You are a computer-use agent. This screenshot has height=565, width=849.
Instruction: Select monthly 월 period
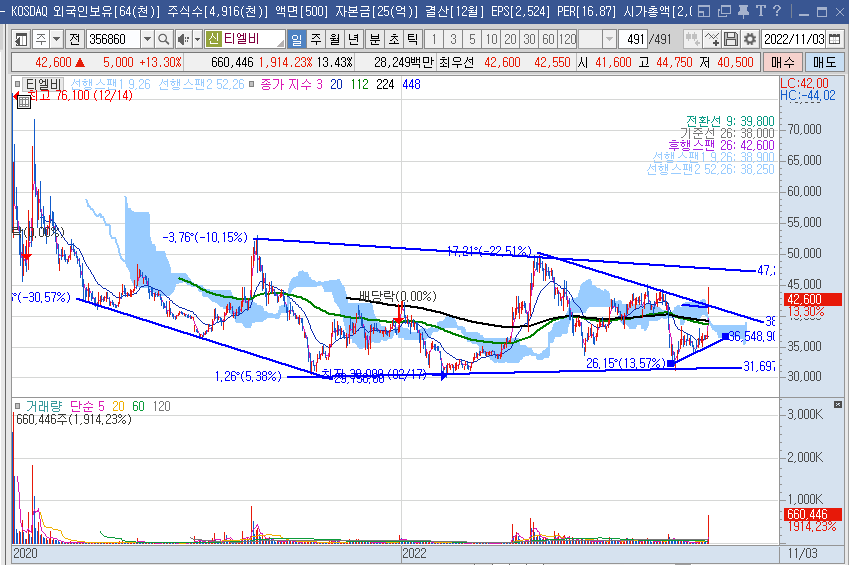tap(335, 39)
